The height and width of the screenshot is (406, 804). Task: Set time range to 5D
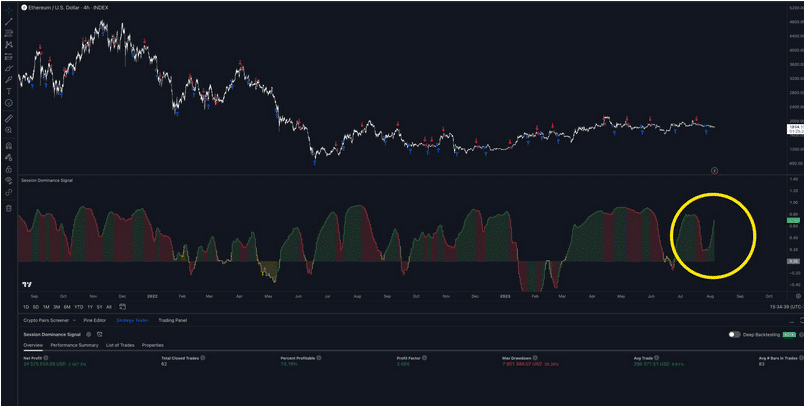36,307
